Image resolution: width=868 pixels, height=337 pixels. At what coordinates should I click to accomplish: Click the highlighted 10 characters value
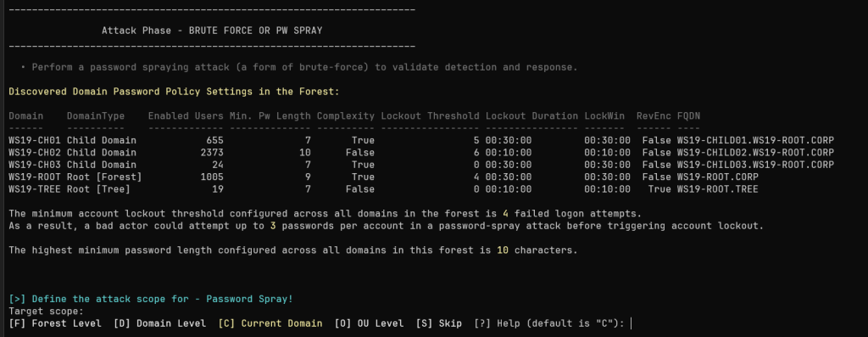(x=503, y=250)
